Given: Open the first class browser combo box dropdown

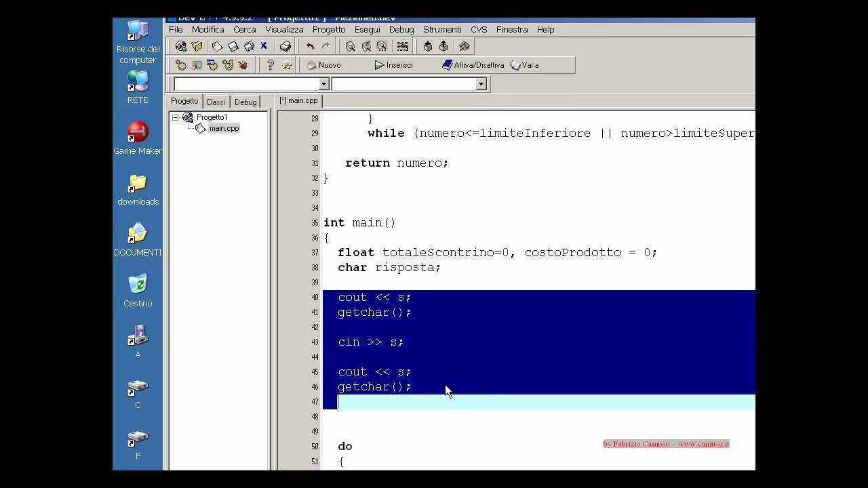Looking at the screenshot, I should point(323,84).
